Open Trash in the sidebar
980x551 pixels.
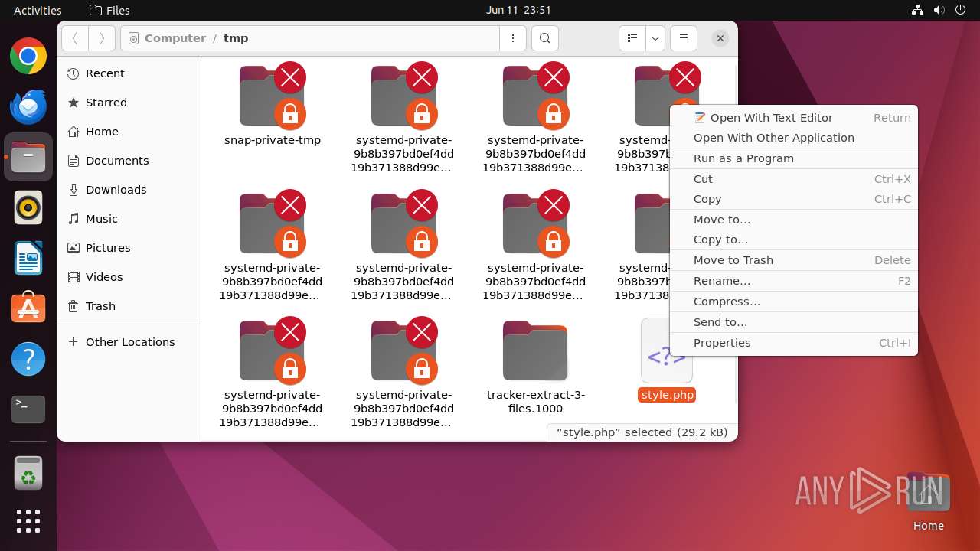click(x=129, y=306)
